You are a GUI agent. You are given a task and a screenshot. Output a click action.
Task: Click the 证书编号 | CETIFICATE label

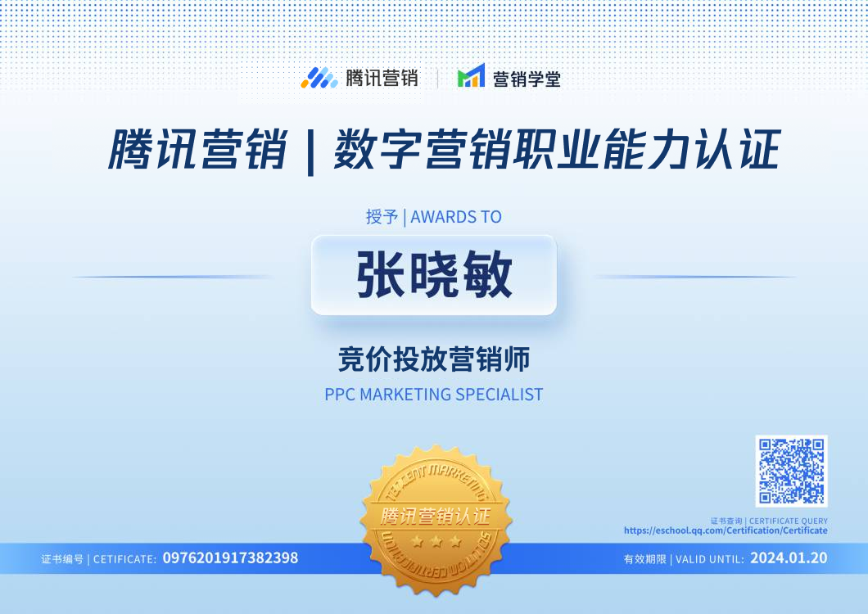(98, 559)
